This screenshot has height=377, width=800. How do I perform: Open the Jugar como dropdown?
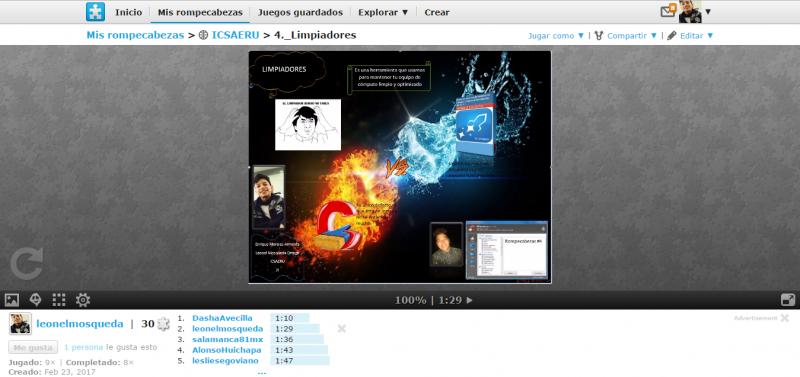[556, 36]
